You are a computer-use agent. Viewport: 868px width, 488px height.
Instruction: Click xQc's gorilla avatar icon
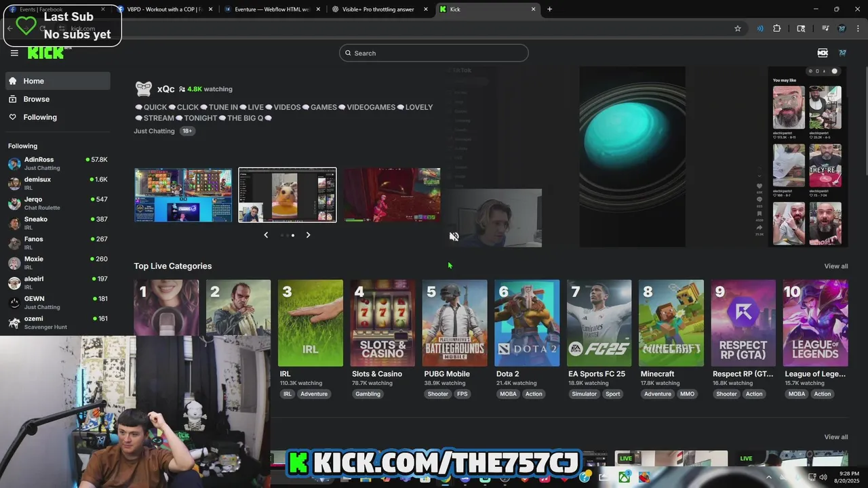click(144, 89)
